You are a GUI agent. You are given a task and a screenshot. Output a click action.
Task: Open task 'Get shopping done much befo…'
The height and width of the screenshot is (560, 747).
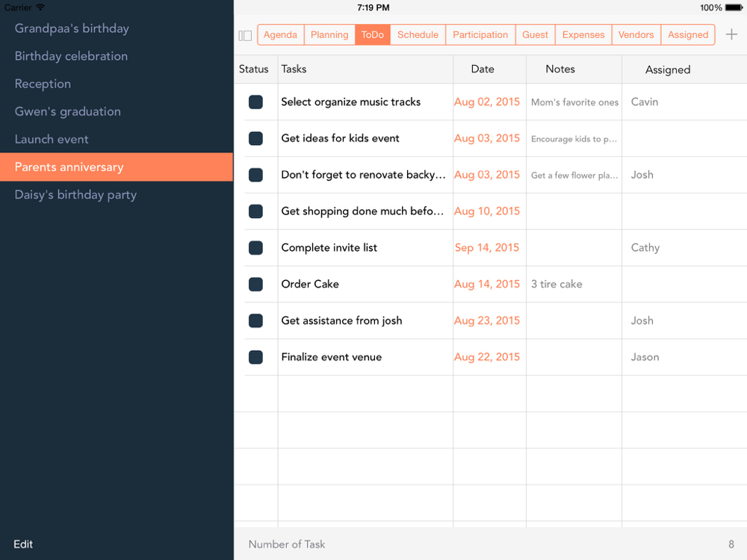pos(362,211)
